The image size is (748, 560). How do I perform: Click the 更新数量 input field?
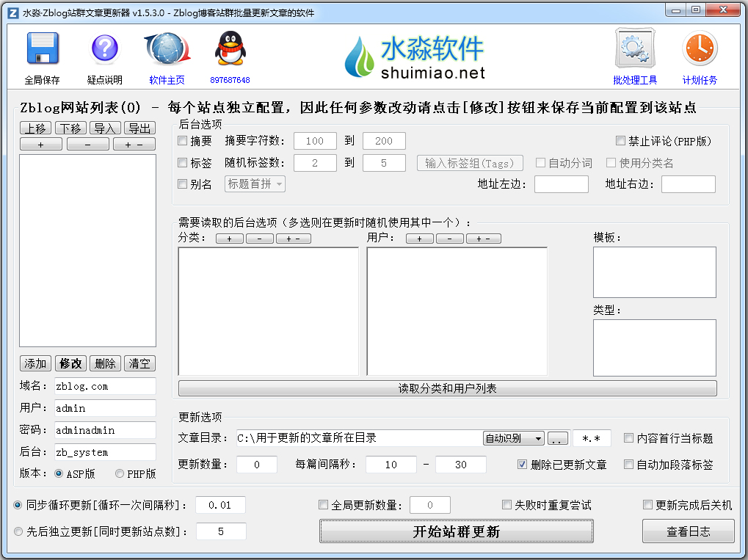point(257,464)
